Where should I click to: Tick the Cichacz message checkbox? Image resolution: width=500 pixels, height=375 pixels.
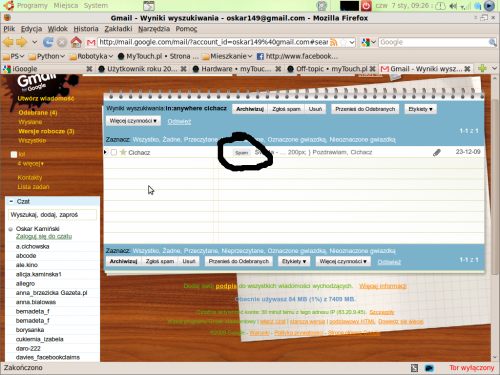coord(114,152)
